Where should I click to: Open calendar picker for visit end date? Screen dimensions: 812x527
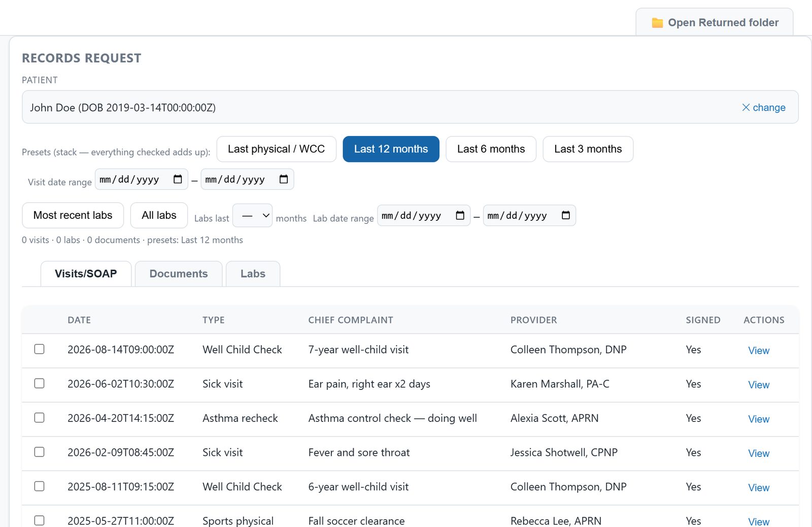tap(284, 179)
